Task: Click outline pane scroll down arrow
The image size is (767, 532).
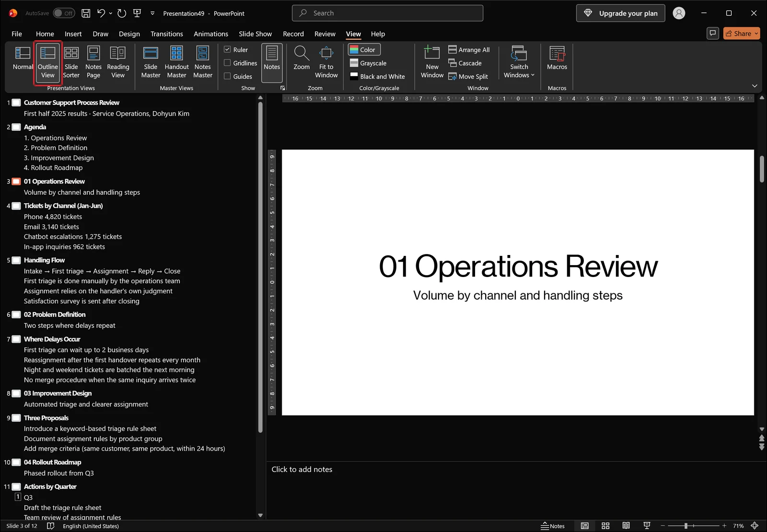Action: pos(260,515)
